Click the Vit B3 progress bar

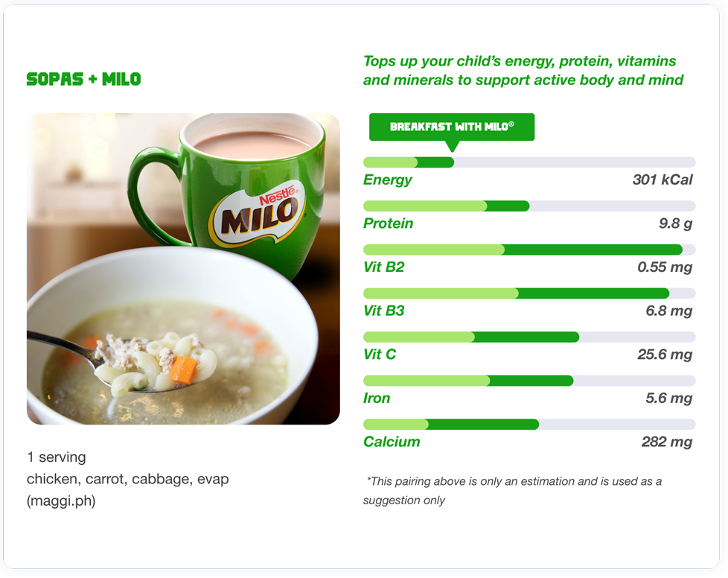pyautogui.click(x=529, y=293)
